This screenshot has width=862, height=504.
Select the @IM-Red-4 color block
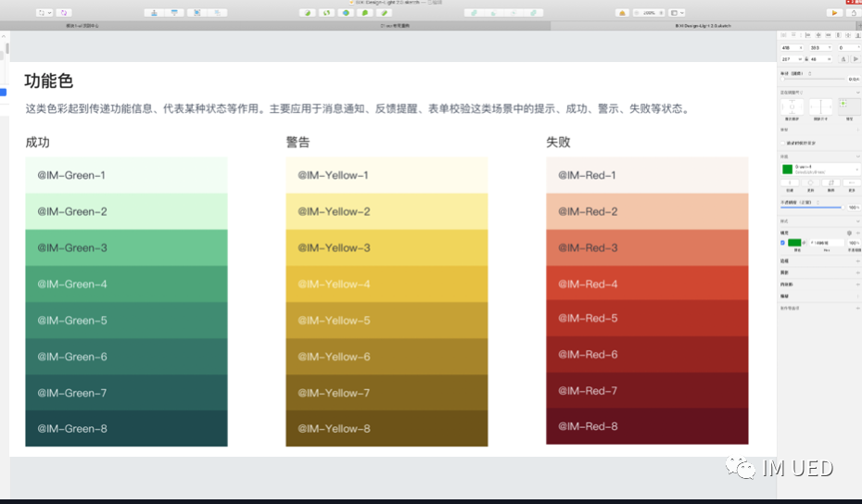click(x=647, y=283)
